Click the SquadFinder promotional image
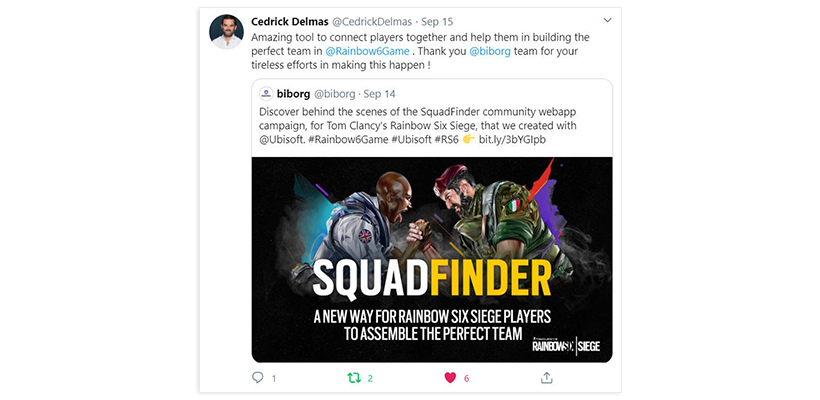The image size is (820, 400). coord(432,259)
